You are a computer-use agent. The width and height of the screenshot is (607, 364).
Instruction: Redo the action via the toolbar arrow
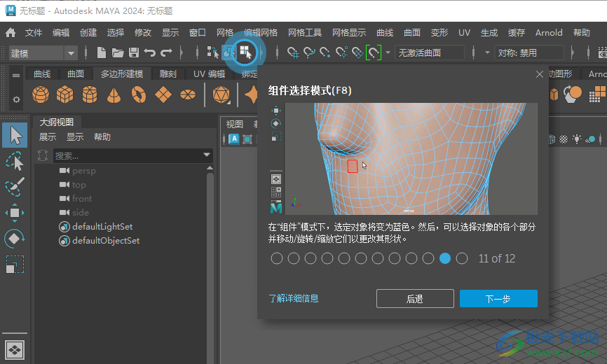coord(166,52)
